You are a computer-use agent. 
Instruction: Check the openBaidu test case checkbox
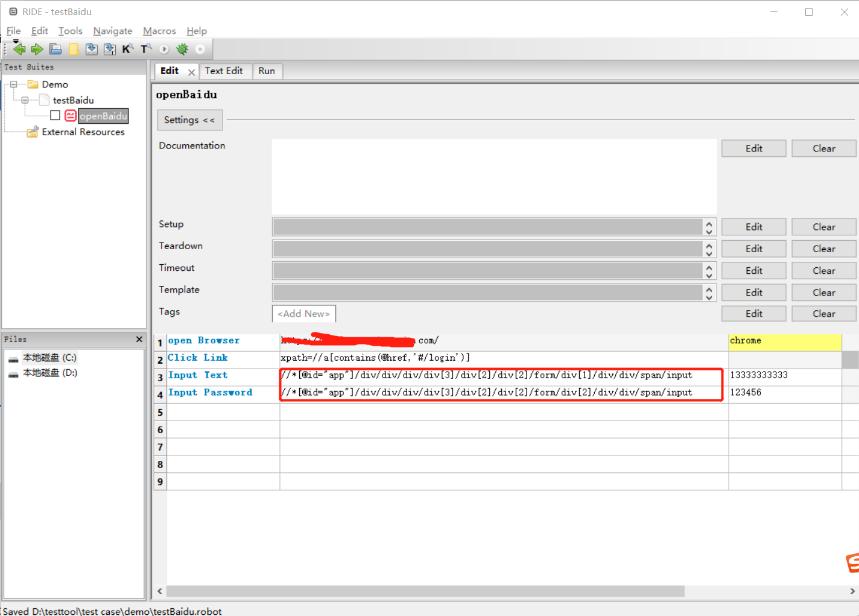pos(55,115)
